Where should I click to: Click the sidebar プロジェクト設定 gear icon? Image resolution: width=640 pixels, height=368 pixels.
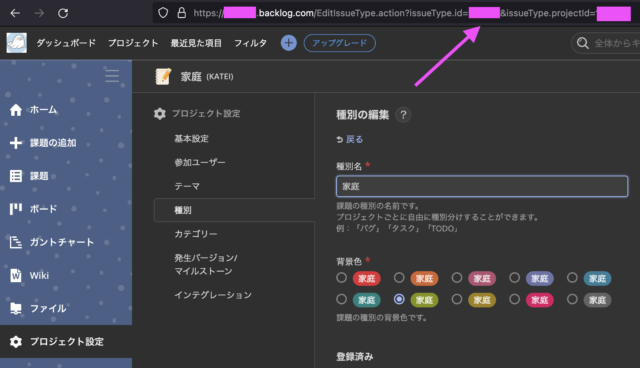[x=16, y=341]
